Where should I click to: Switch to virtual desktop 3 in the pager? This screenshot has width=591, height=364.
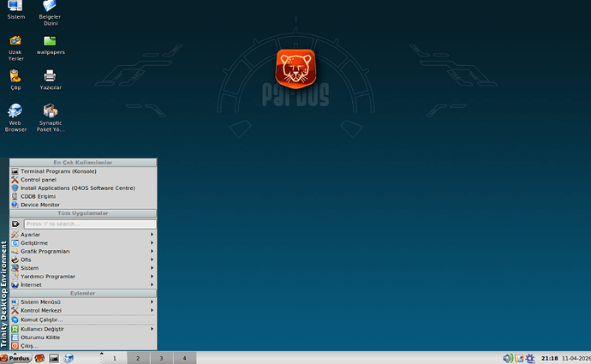160,358
